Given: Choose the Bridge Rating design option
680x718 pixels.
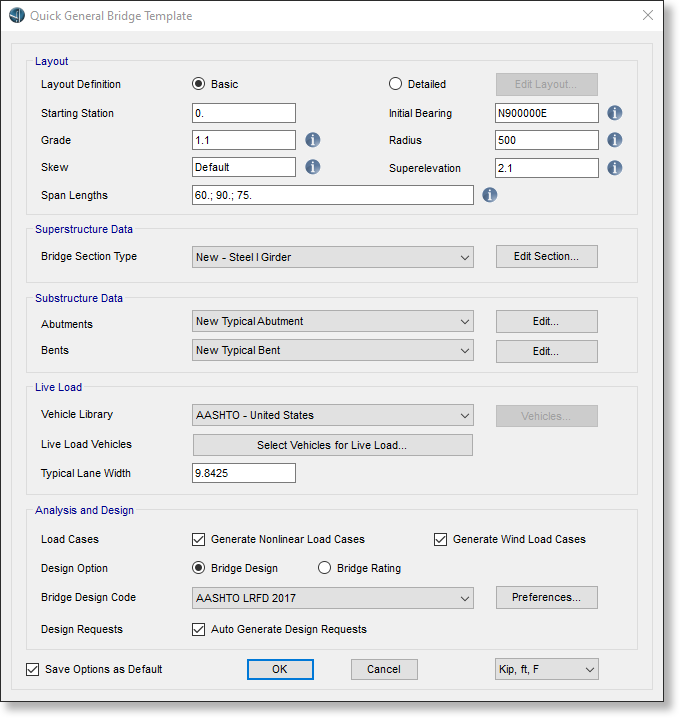Looking at the screenshot, I should click(324, 568).
